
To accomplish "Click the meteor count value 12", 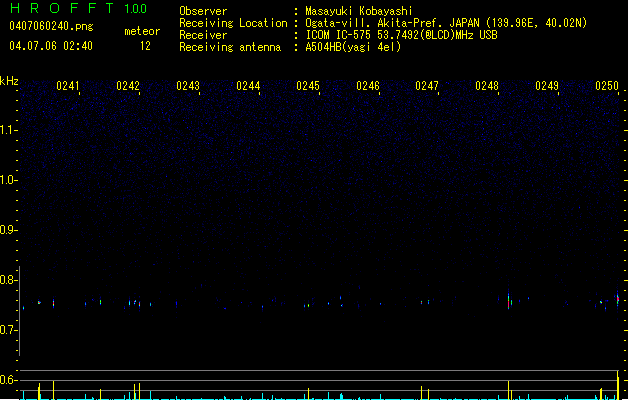I will coord(145,46).
